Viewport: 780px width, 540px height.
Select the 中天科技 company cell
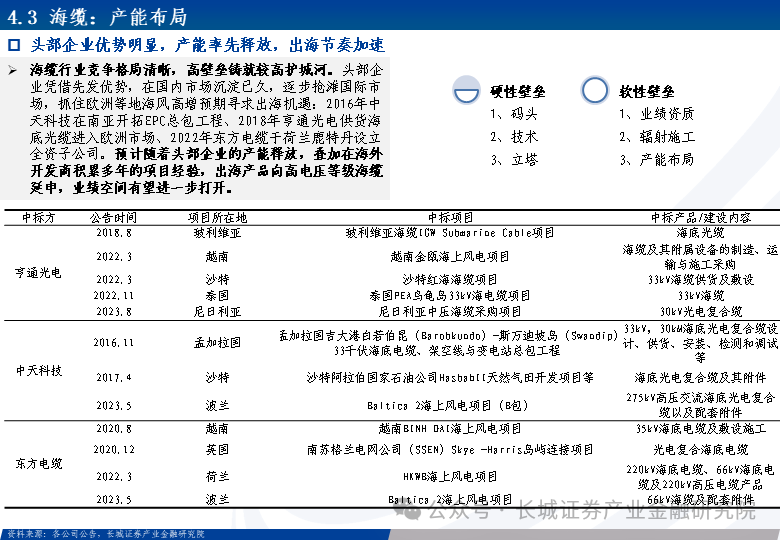[39, 370]
